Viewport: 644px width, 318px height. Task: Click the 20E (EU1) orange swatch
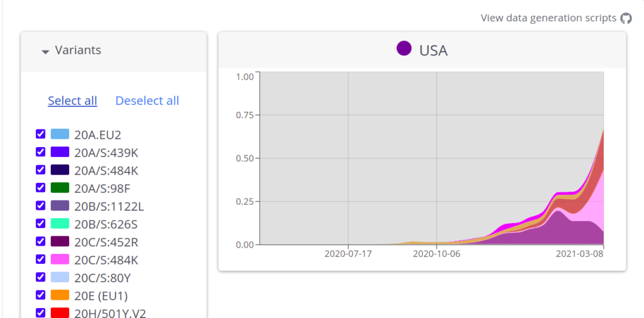(60, 295)
